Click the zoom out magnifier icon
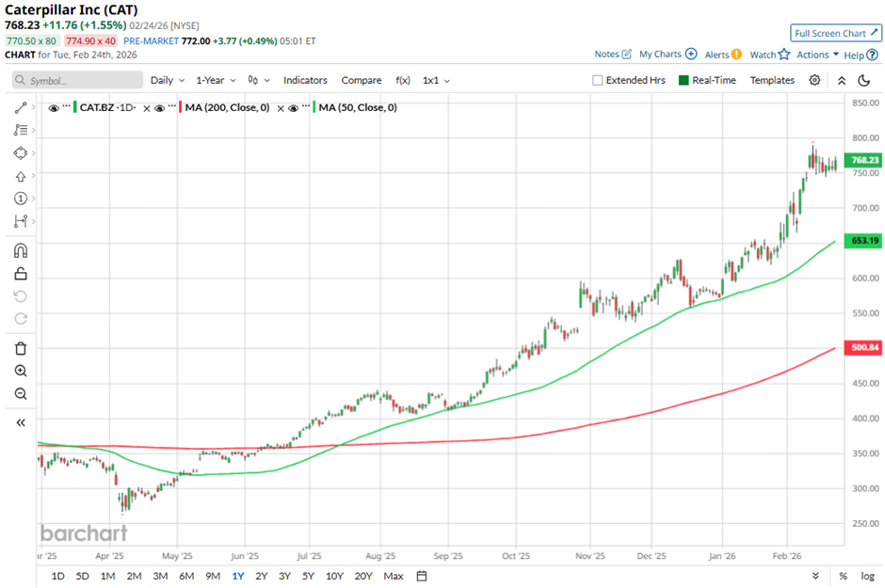This screenshot has height=588, width=885. (20, 393)
